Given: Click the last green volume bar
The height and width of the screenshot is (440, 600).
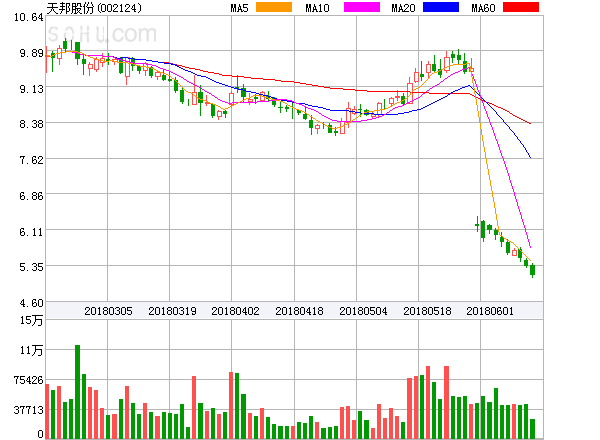Looking at the screenshot, I should [532, 429].
